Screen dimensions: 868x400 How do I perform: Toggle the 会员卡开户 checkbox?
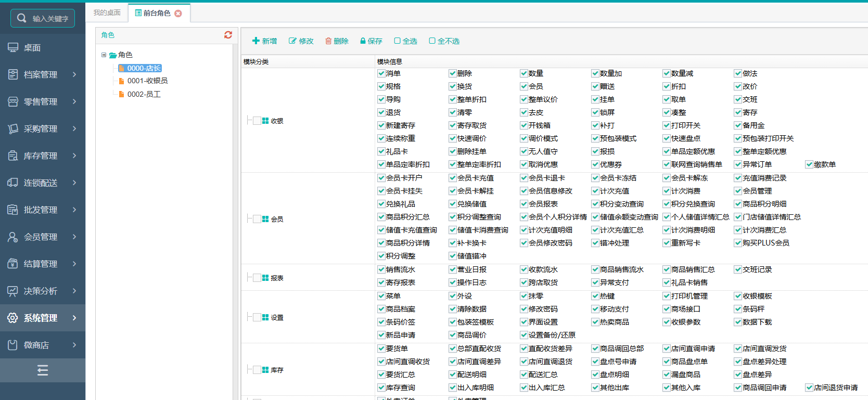pos(381,178)
